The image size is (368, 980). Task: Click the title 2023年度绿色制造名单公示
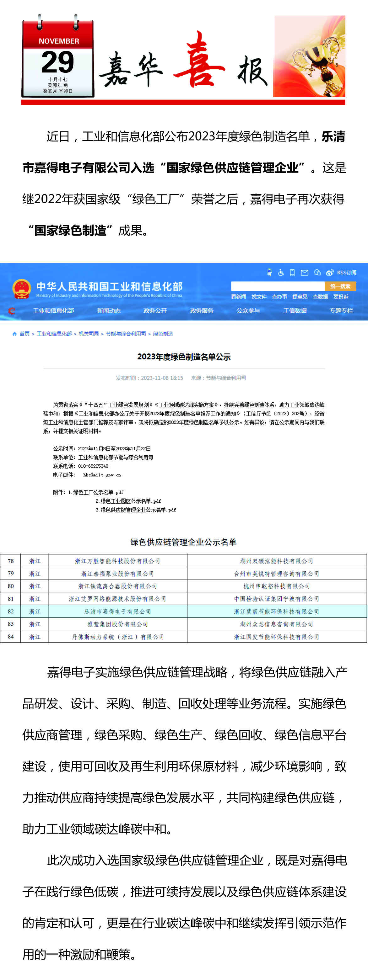click(184, 357)
